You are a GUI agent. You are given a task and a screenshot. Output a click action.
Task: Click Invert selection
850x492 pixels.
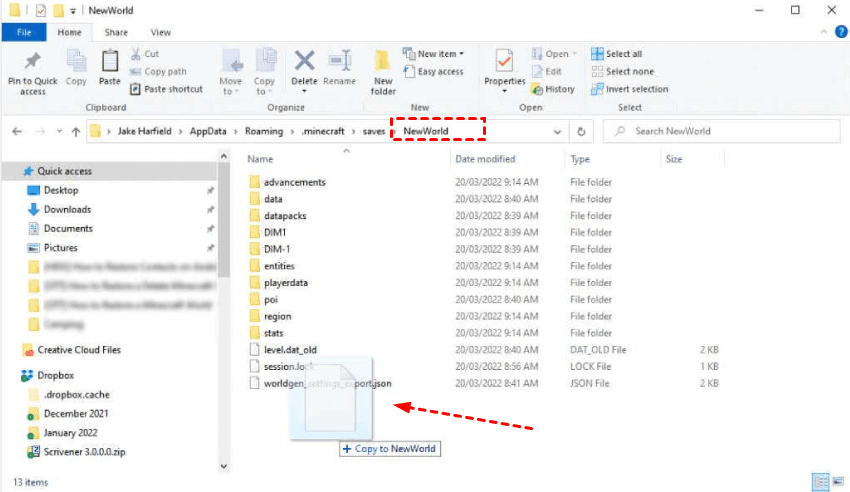tap(629, 89)
